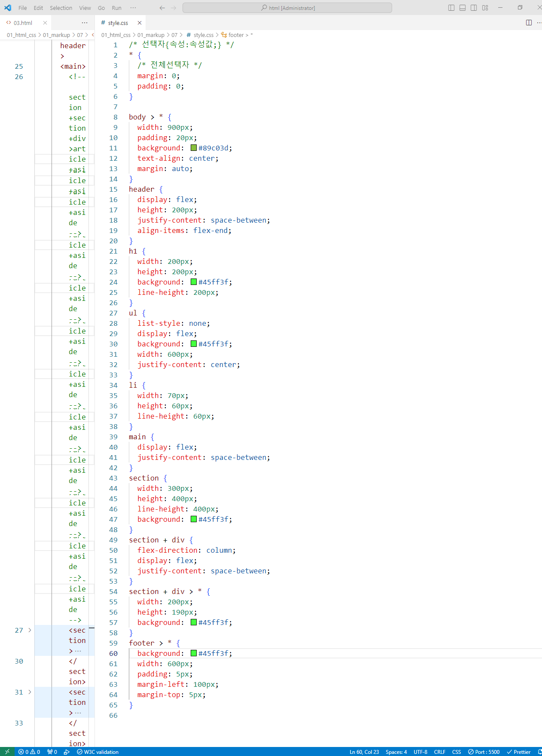Screen dimensions: 542x756
Task: Open the notifications bell icon
Action: click(x=539, y=752)
